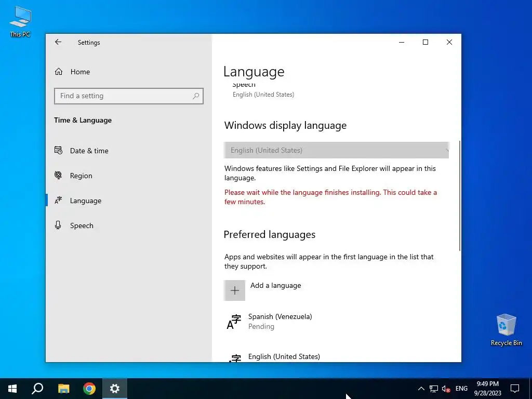The image size is (532, 399).
Task: Click the Spanish (Venezuela) language icon
Action: pos(234,322)
